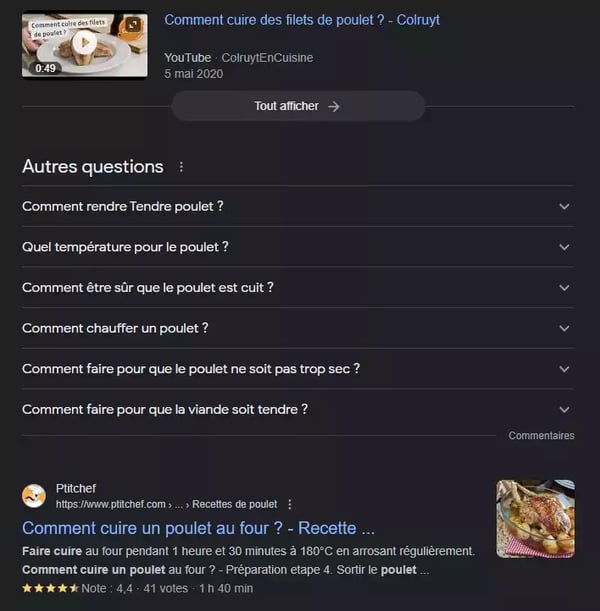Image resolution: width=600 pixels, height=611 pixels.
Task: Click the Ptitchef site favicon
Action: click(x=34, y=496)
